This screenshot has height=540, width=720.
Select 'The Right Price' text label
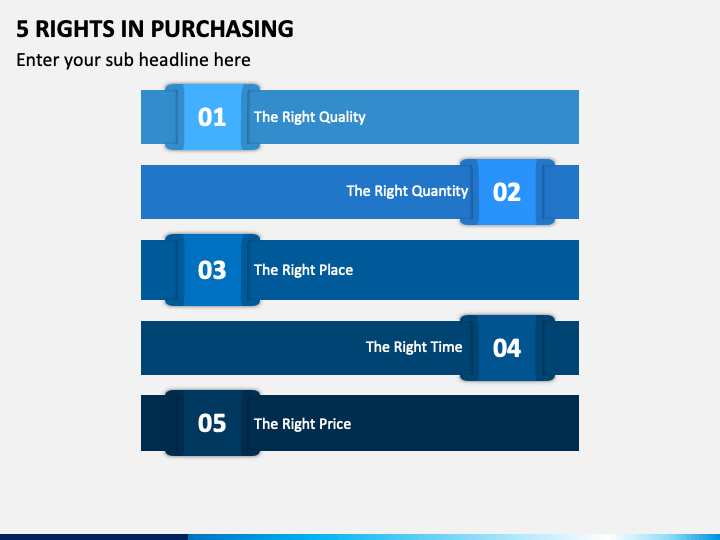pyautogui.click(x=302, y=424)
